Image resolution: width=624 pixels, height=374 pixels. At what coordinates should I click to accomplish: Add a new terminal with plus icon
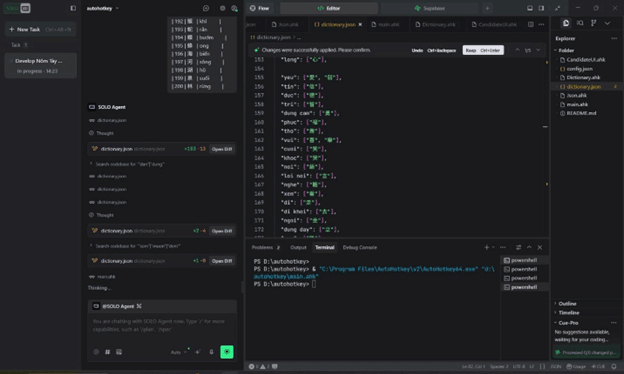(486, 247)
